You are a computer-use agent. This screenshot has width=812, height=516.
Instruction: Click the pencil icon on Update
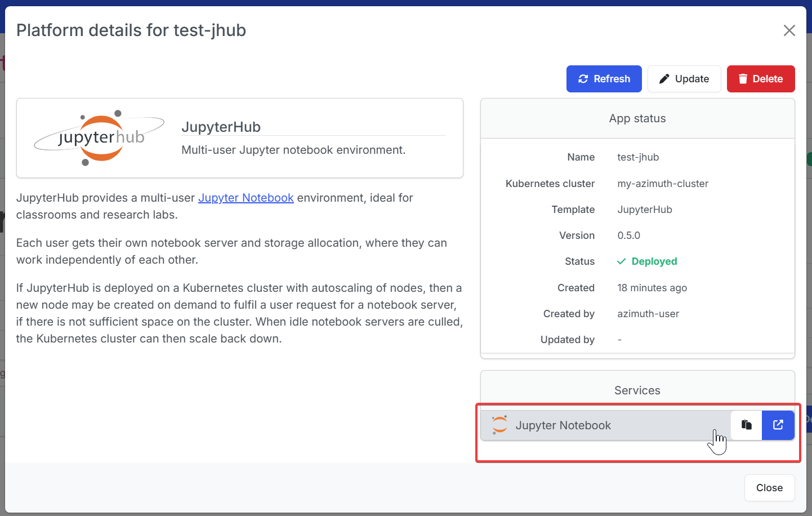[x=664, y=79]
